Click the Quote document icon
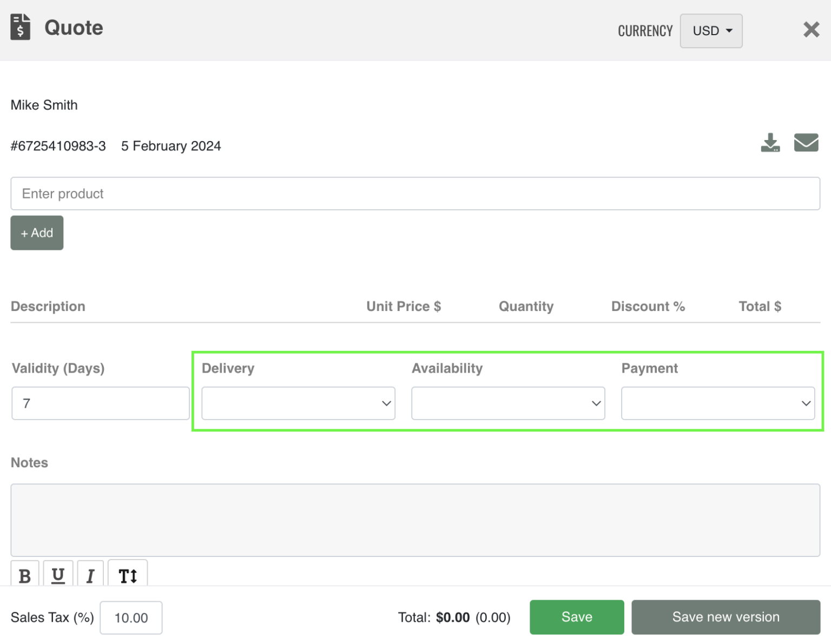The image size is (831, 644). [x=21, y=27]
